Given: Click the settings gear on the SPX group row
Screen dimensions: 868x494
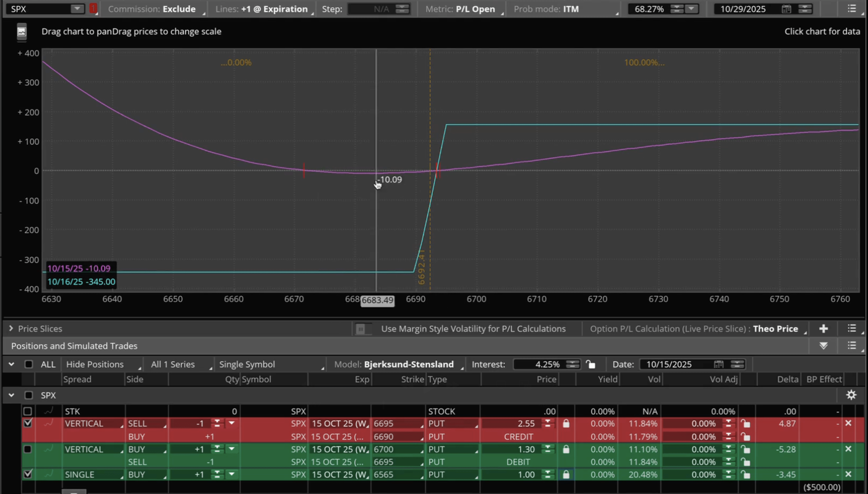Looking at the screenshot, I should tap(851, 395).
